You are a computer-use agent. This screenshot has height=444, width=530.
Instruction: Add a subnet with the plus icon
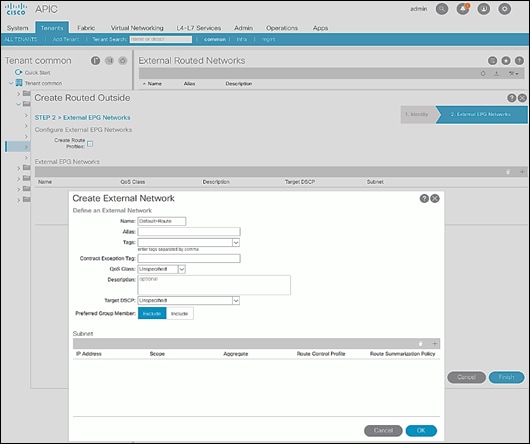[435, 344]
